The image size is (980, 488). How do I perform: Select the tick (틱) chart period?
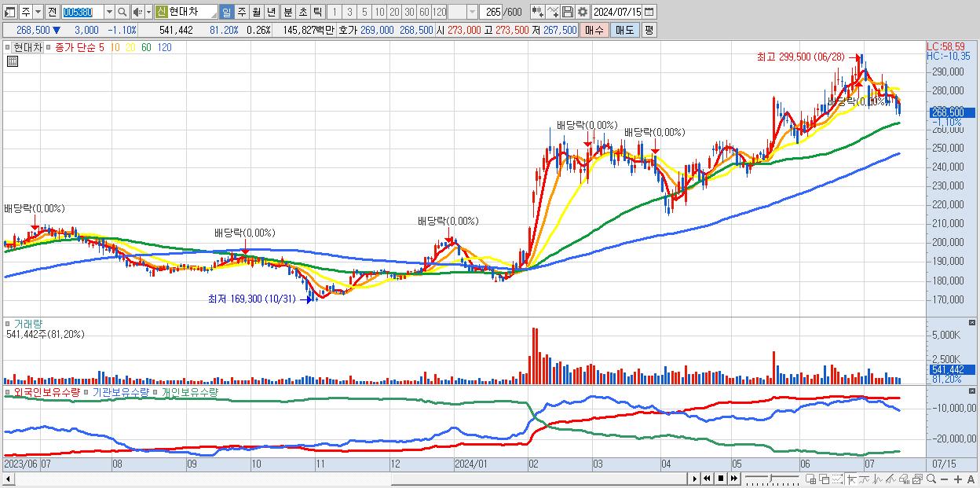tap(317, 12)
